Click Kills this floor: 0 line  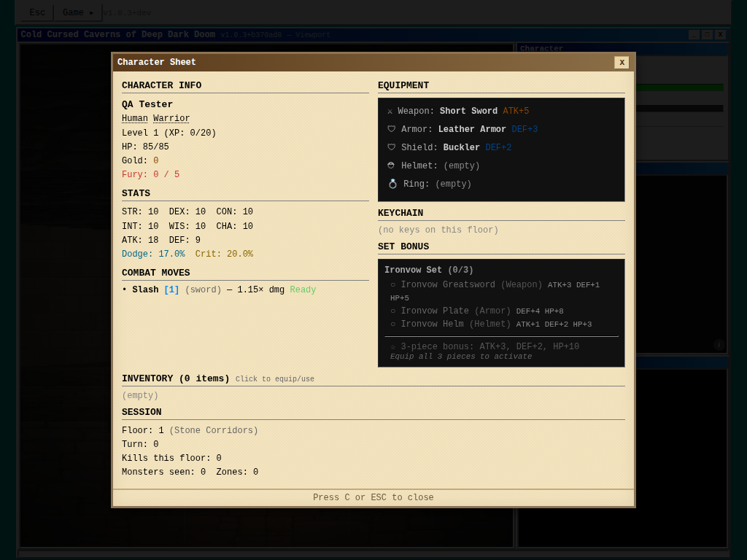click(171, 458)
